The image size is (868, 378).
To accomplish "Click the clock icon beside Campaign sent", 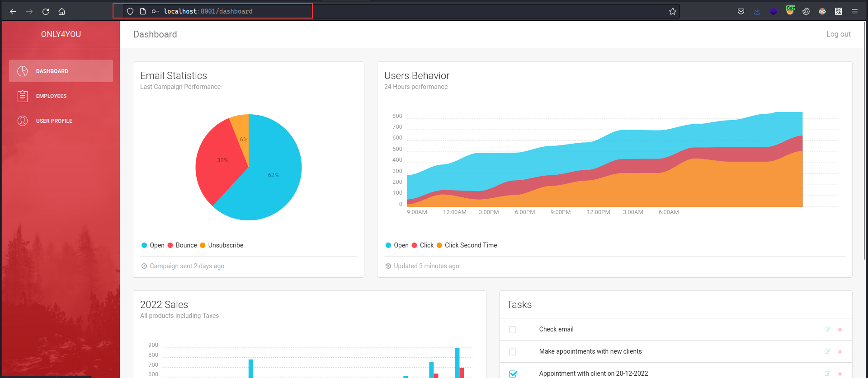I will (144, 266).
